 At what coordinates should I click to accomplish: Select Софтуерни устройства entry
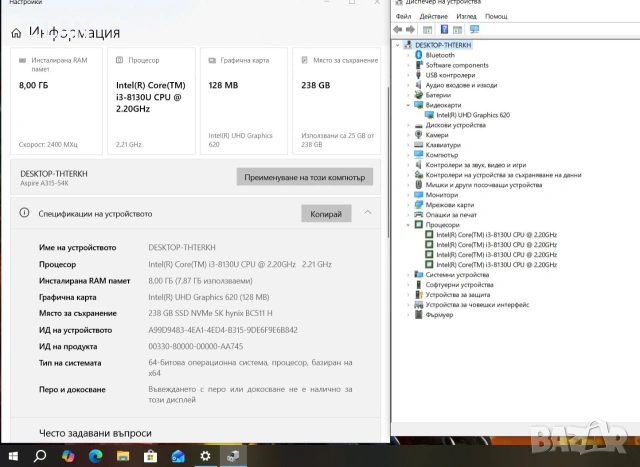click(x=459, y=285)
